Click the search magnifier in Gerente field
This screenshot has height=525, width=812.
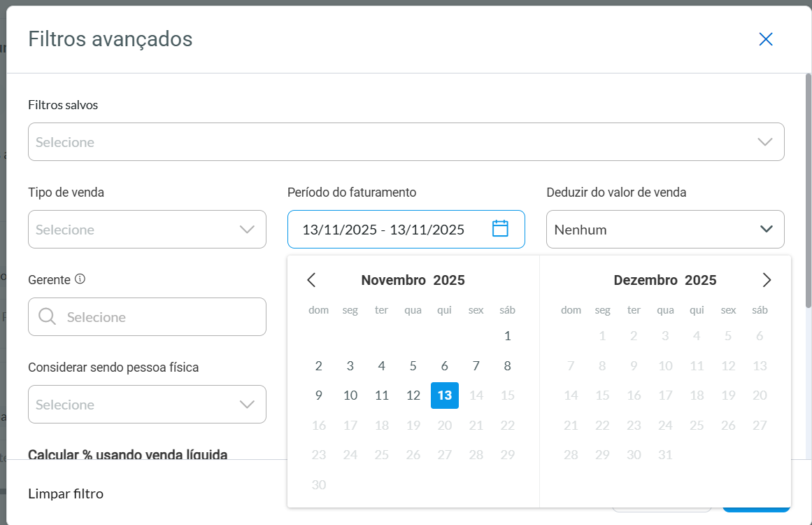point(47,316)
